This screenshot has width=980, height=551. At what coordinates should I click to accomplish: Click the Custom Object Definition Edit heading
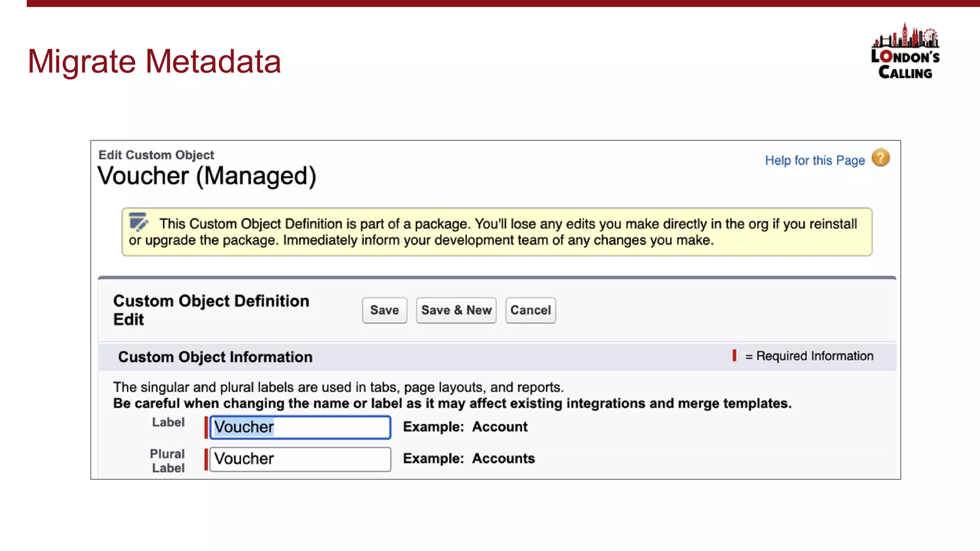(x=211, y=310)
